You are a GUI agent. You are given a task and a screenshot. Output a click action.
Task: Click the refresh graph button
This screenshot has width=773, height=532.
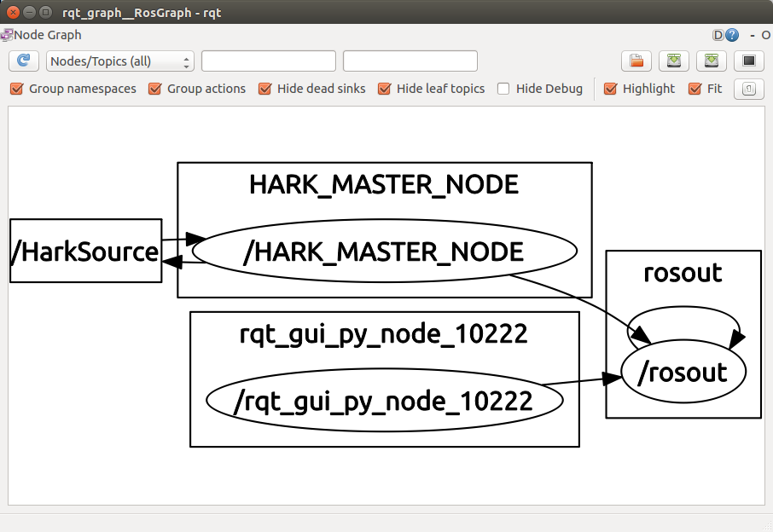click(x=24, y=61)
